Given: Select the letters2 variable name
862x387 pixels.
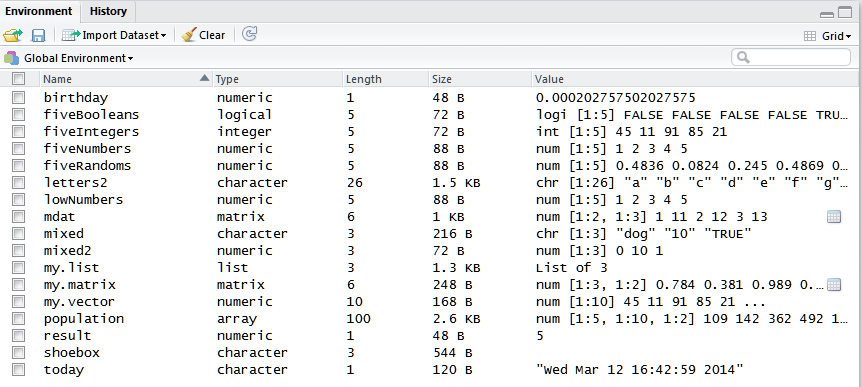Looking at the screenshot, I should (76, 183).
